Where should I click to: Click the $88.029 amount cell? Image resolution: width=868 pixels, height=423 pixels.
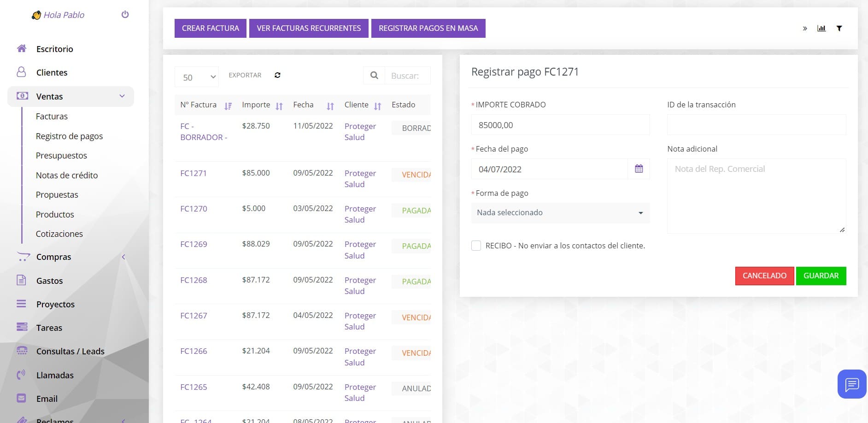(256, 244)
